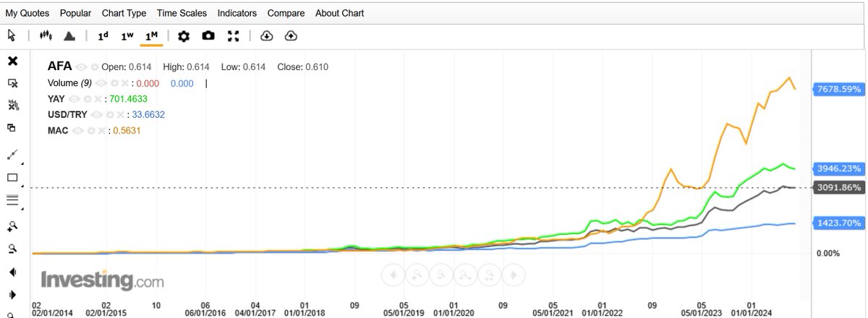
Task: Click the AFA symbol name
Action: 59,66
